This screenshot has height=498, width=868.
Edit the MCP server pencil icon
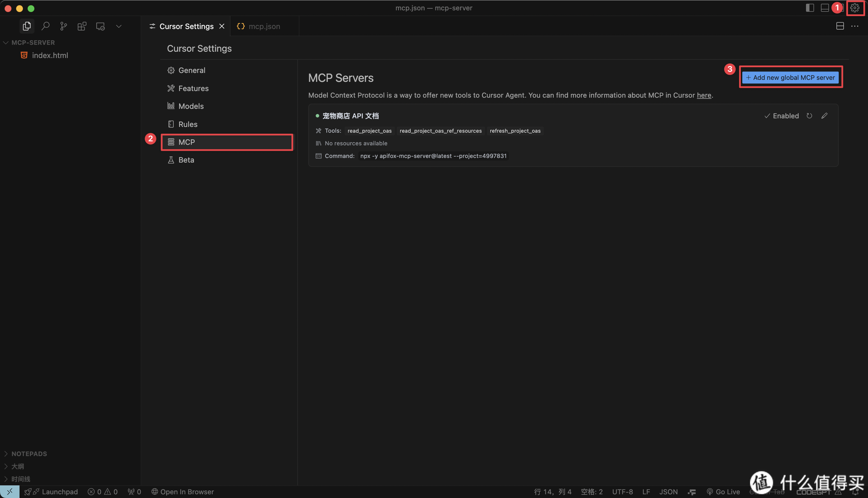point(824,116)
